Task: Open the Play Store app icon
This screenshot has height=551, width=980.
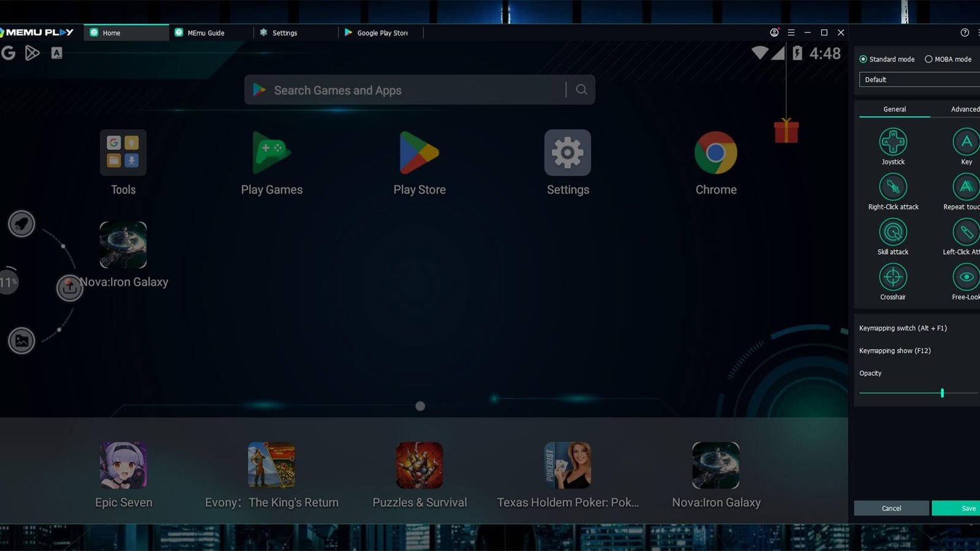Action: pyautogui.click(x=420, y=152)
